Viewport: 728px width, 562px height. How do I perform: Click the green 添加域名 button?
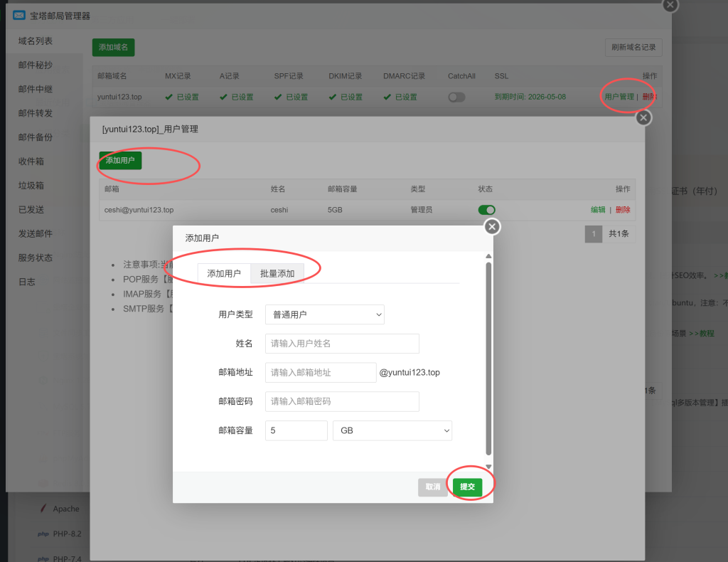113,47
